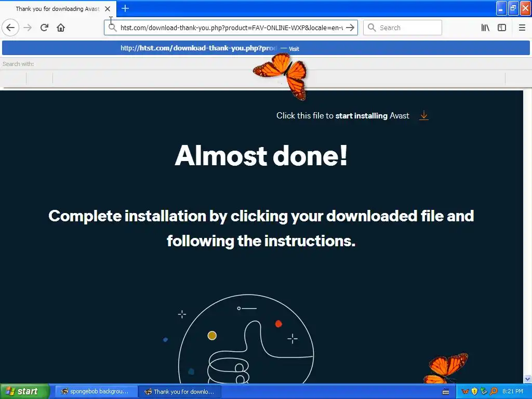Click the Safely Remove Hardware tray icon

[x=484, y=391]
